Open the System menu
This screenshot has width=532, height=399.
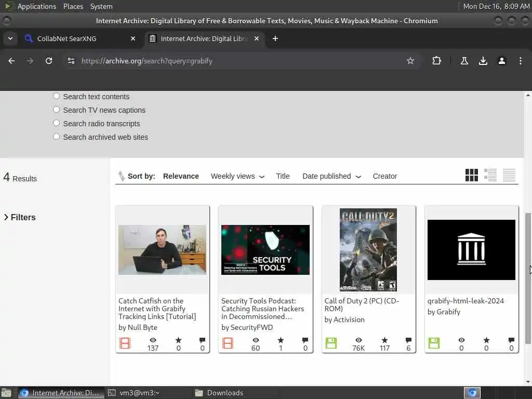101,6
